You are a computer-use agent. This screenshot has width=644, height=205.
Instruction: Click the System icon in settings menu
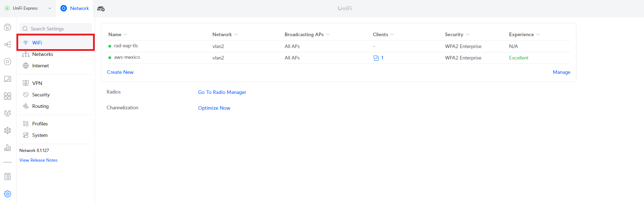(x=26, y=135)
